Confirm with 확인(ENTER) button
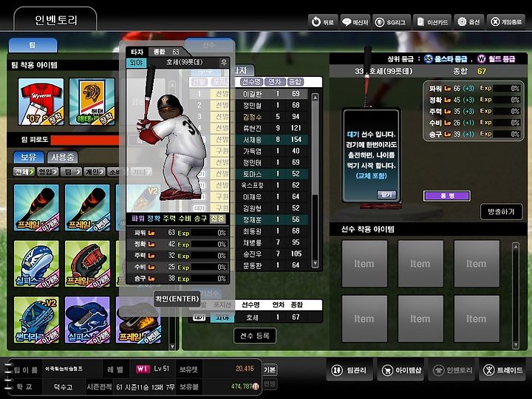The height and width of the screenshot is (399, 532). pos(177,299)
